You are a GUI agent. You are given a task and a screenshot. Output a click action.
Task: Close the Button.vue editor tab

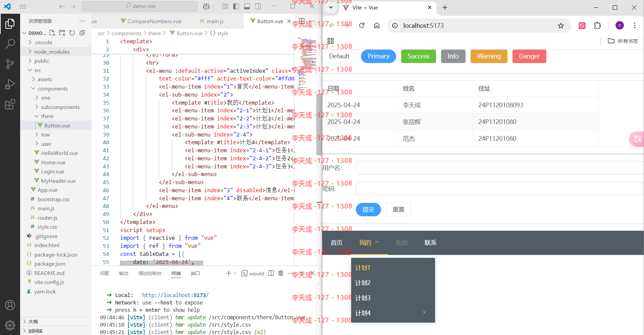point(289,21)
